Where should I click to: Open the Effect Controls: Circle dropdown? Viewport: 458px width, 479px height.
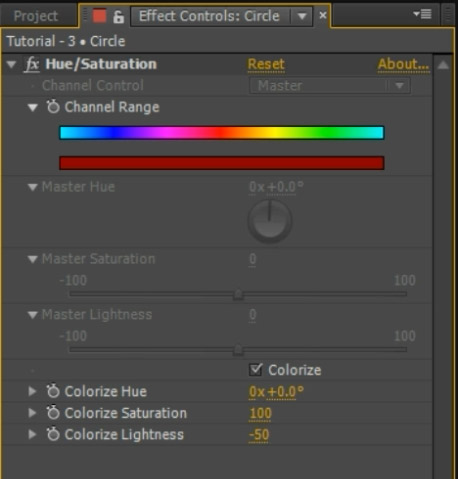(302, 16)
